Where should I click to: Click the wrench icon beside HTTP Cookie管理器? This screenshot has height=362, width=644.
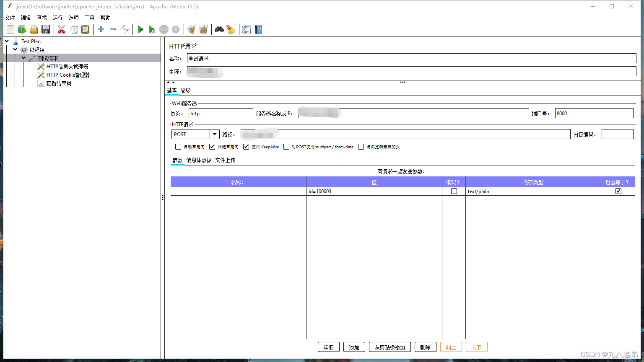(41, 75)
